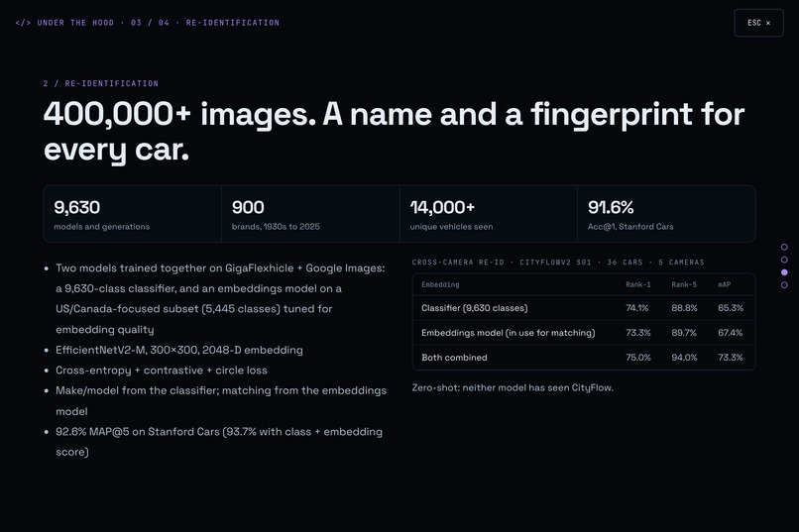Click the 'Two models trained together on GigaFlexhicle' bullet
799x532 pixels.
(220, 299)
